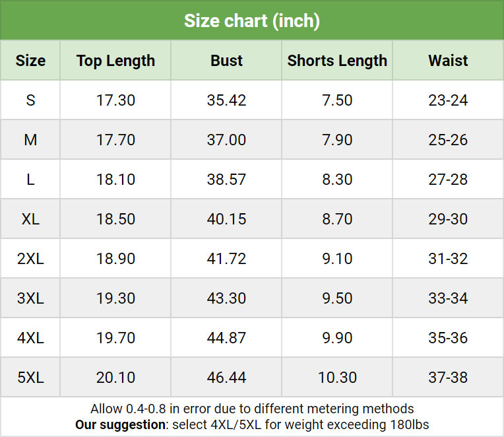Click the size S row label
The height and width of the screenshot is (437, 504).
point(30,100)
